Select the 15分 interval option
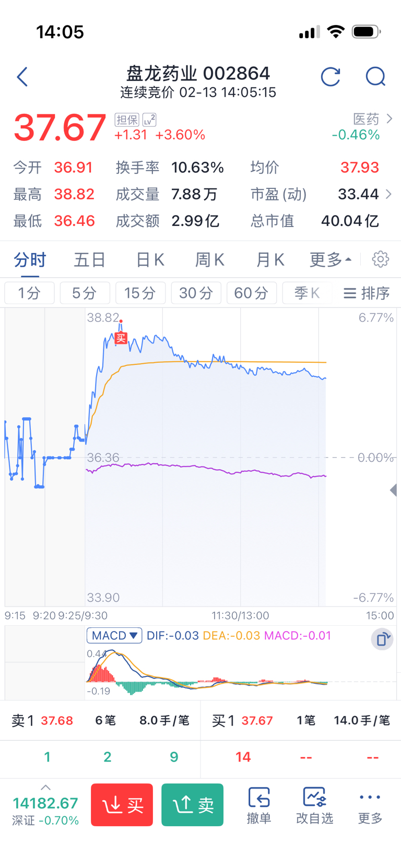 [x=140, y=293]
